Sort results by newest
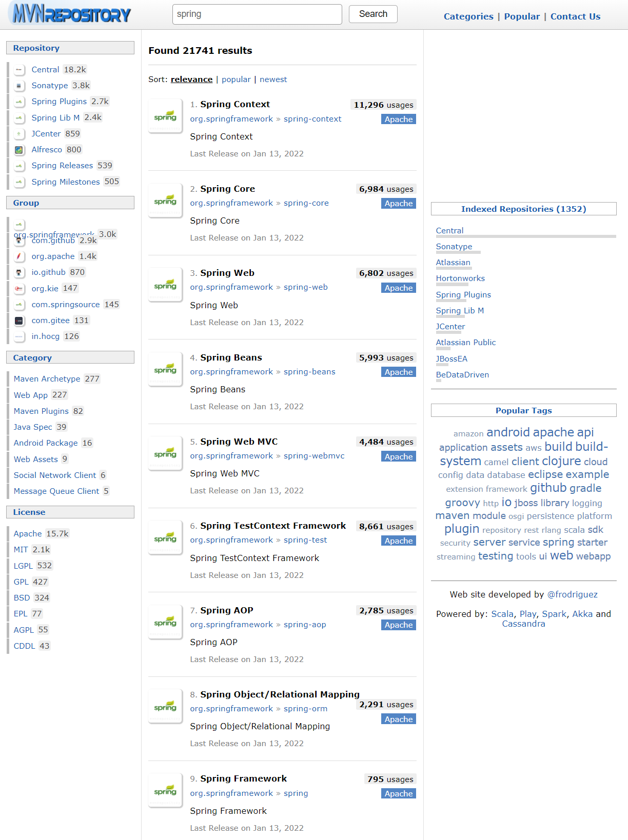This screenshot has height=840, width=628. (273, 79)
